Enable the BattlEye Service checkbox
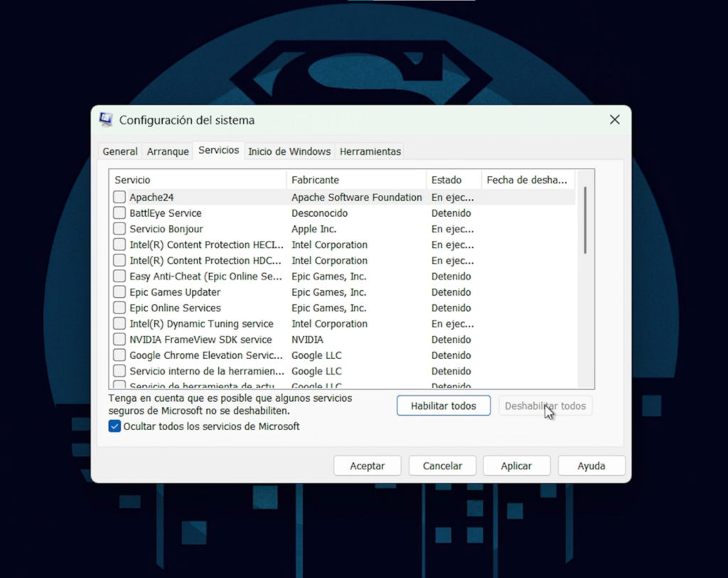The width and height of the screenshot is (728, 578). click(118, 213)
